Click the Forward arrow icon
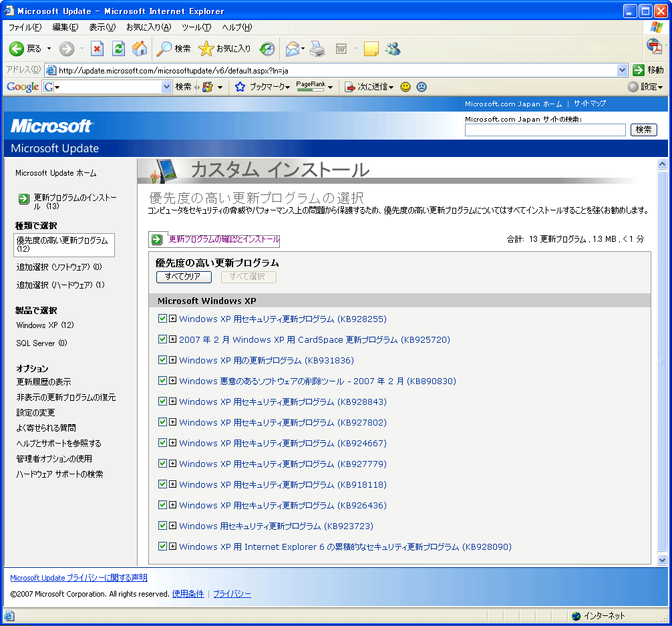Screen dimensions: 672x626 click(x=66, y=49)
